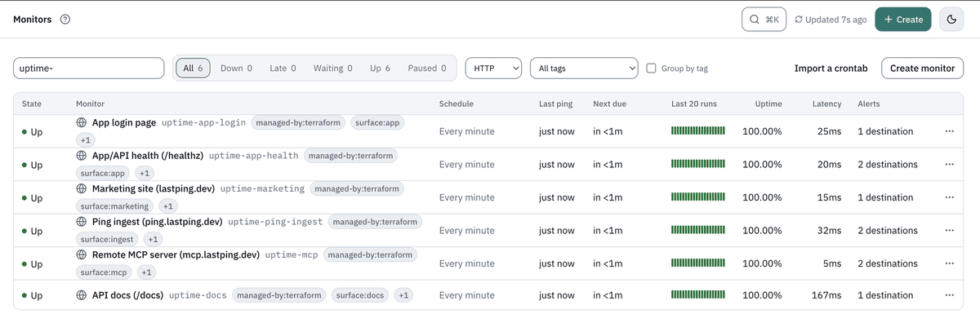Viewport: 980px width, 314px height.
Task: Open the App login page monitor
Action: point(124,123)
